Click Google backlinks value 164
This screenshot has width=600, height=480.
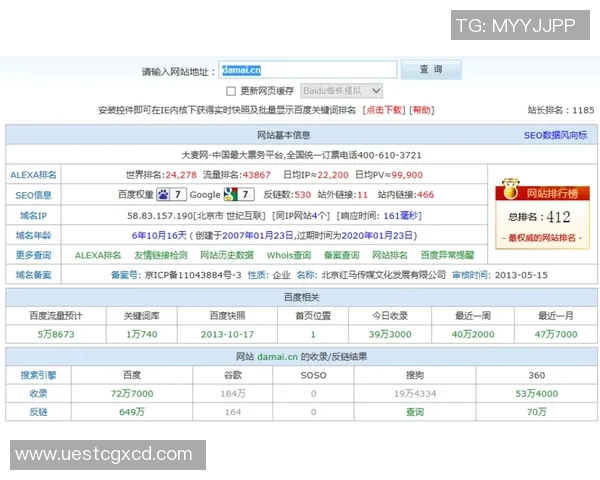pyautogui.click(x=233, y=412)
